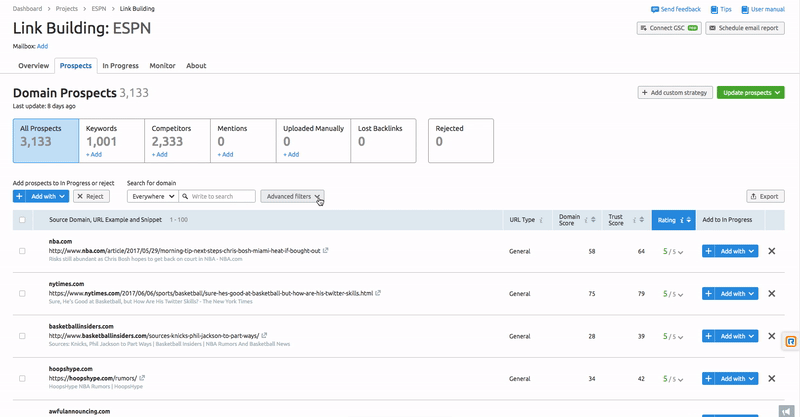Click Add with for nba.com row
The width and height of the screenshot is (800, 417).
pyautogui.click(x=730, y=251)
